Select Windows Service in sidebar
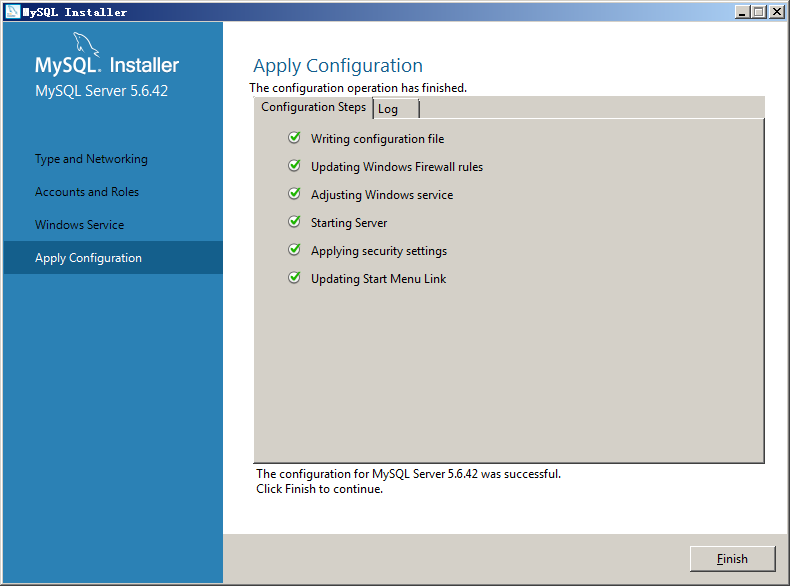 click(79, 225)
